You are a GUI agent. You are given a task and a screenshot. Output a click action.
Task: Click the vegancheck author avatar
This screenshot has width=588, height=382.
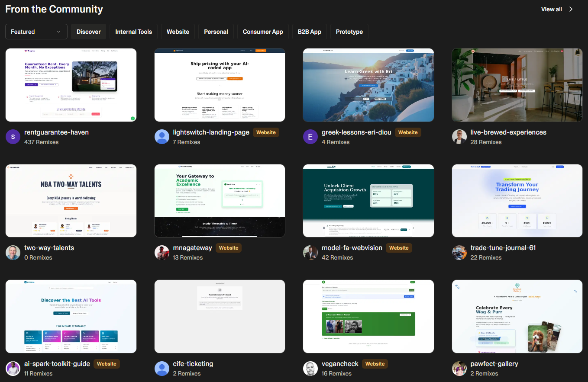(x=310, y=369)
